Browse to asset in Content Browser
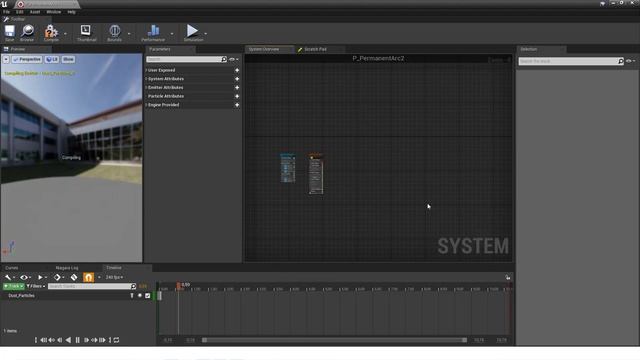The height and width of the screenshot is (360, 640). click(x=27, y=33)
